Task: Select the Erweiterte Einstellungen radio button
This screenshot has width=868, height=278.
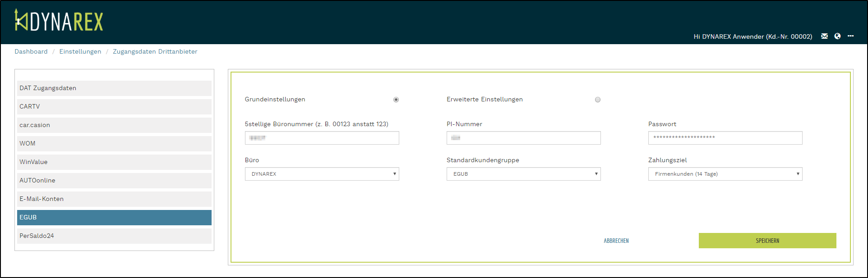Action: pos(598,100)
